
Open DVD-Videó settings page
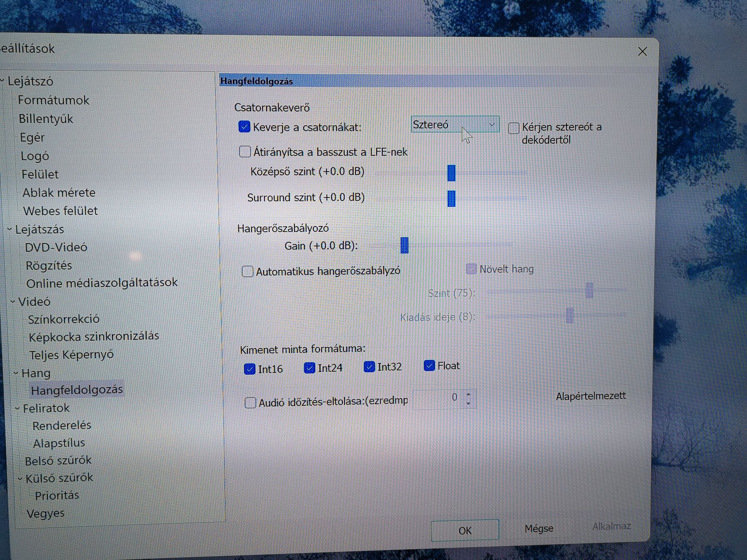tap(56, 247)
